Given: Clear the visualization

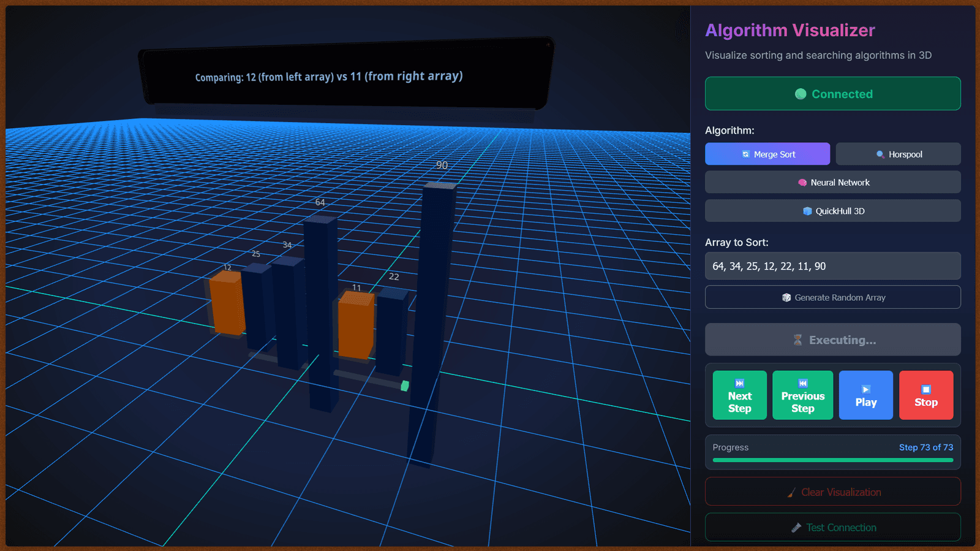Looking at the screenshot, I should (x=833, y=492).
